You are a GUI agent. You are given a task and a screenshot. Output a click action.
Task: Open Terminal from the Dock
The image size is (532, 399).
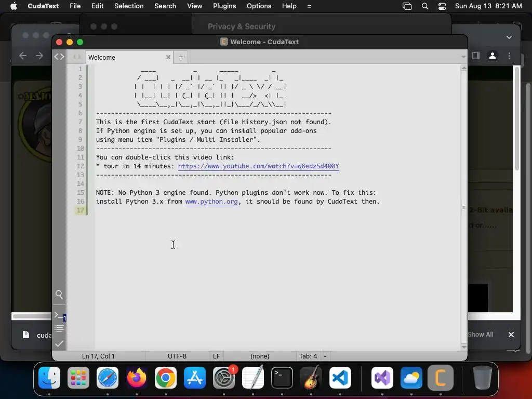(x=282, y=378)
